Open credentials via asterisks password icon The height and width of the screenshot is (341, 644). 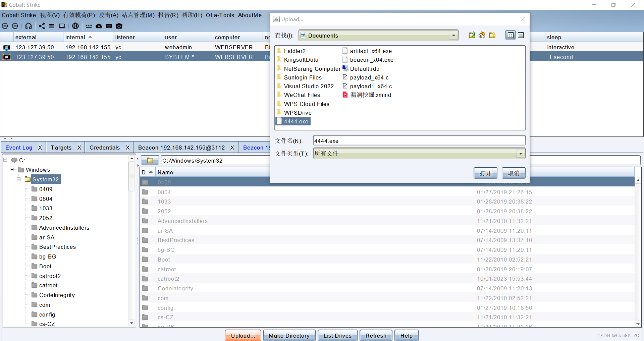pyautogui.click(x=89, y=26)
